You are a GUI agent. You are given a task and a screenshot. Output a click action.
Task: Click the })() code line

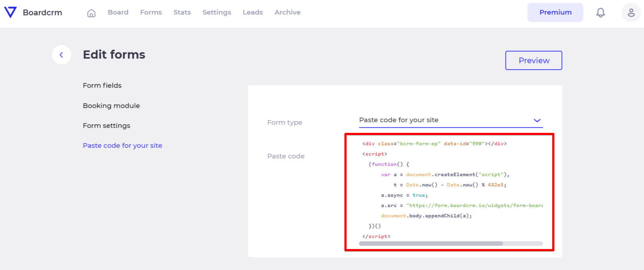[375, 226]
